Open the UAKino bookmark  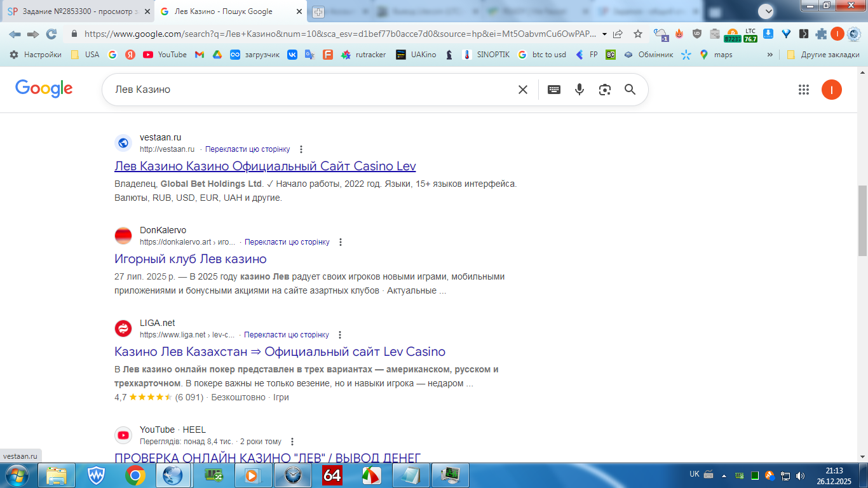tap(416, 55)
